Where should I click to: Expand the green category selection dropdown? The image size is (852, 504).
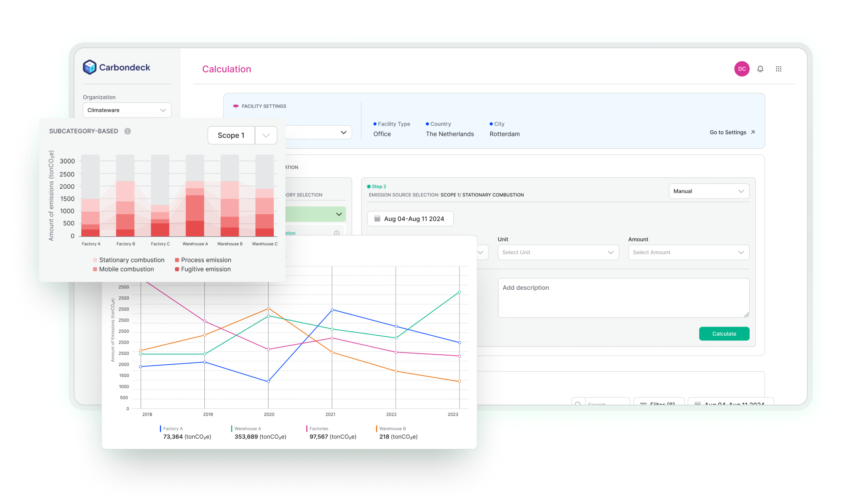(x=339, y=214)
